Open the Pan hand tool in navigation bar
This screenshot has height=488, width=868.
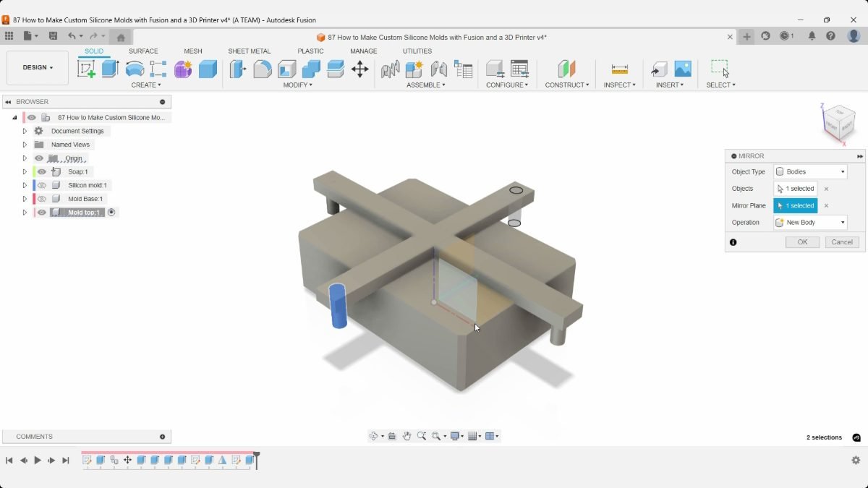pyautogui.click(x=407, y=436)
